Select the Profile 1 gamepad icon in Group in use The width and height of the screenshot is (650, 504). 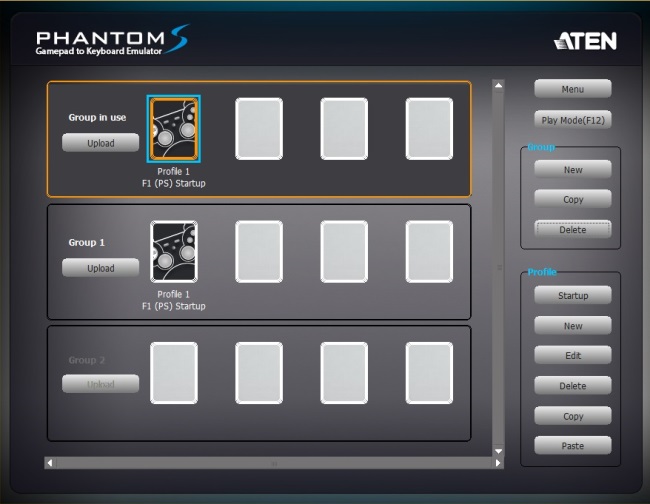pyautogui.click(x=174, y=129)
